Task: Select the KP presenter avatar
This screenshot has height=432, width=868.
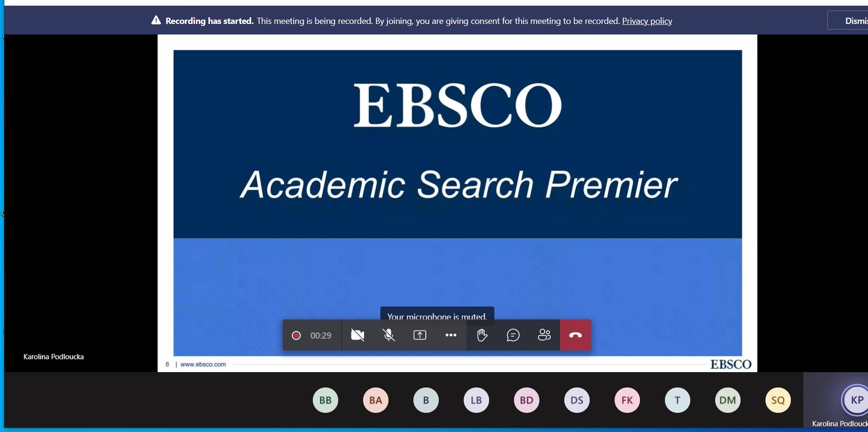Action: [856, 400]
